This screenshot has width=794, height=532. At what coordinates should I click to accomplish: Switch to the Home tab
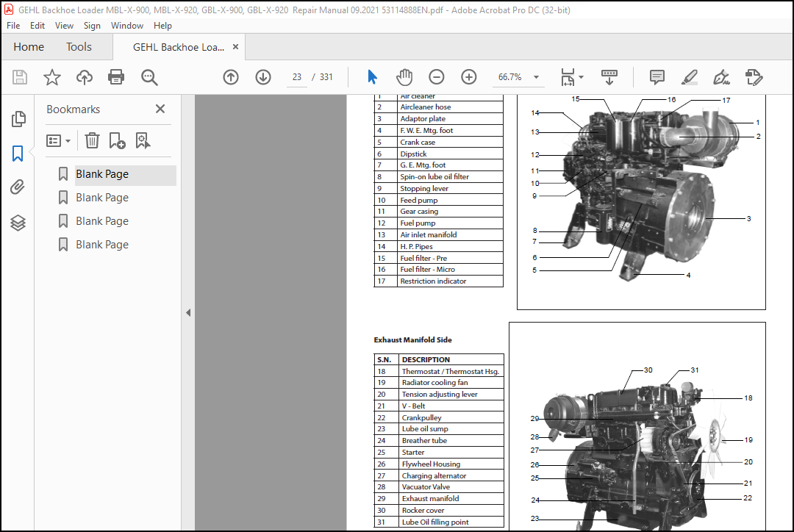[29, 47]
